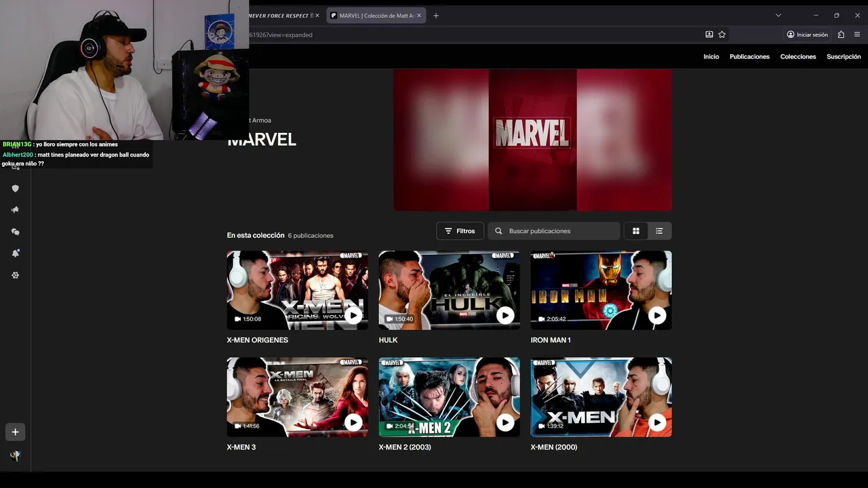Play the IRON MAN 1 video

[x=657, y=315]
